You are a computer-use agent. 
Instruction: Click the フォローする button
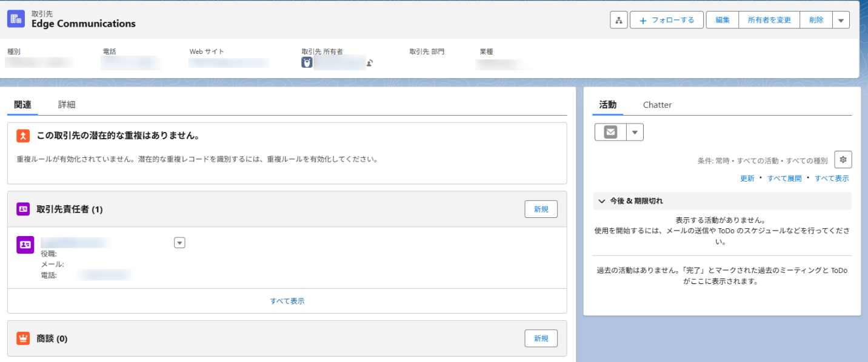coord(666,19)
